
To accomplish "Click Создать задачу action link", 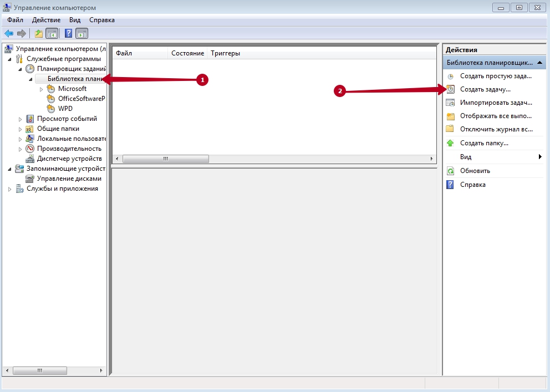I will 485,89.
